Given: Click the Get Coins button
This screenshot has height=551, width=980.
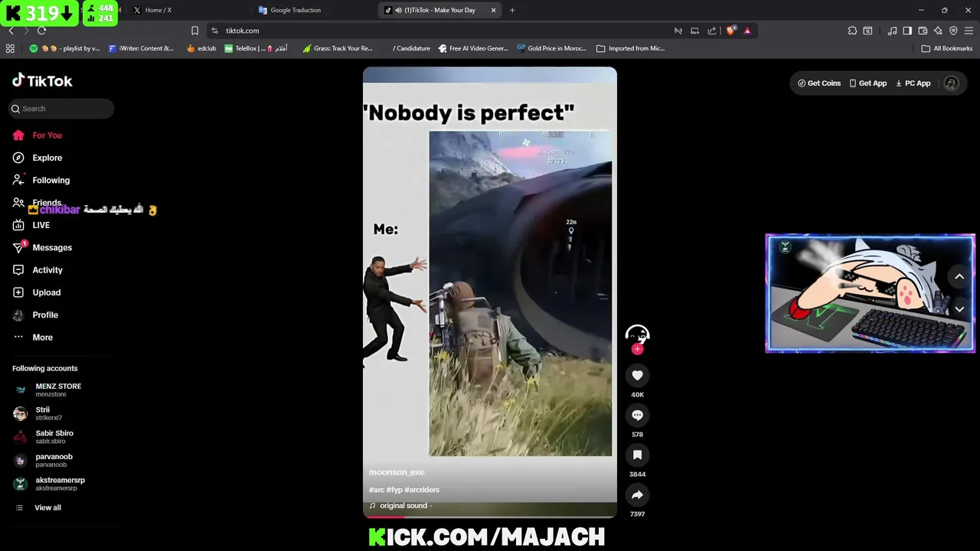Looking at the screenshot, I should click(x=819, y=83).
